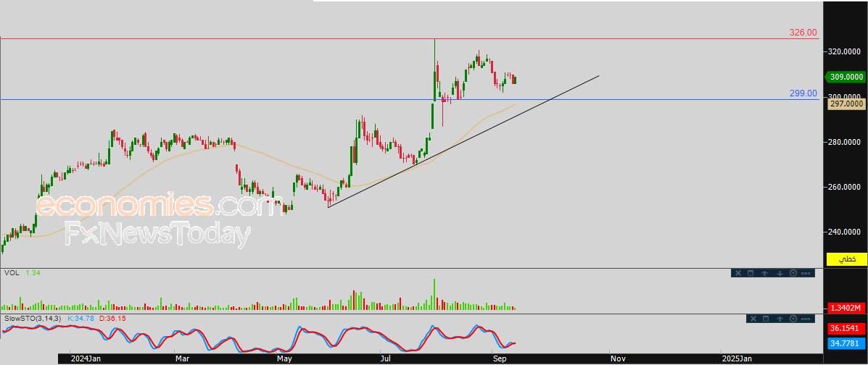Click the K:34.78 value label

click(x=81, y=319)
